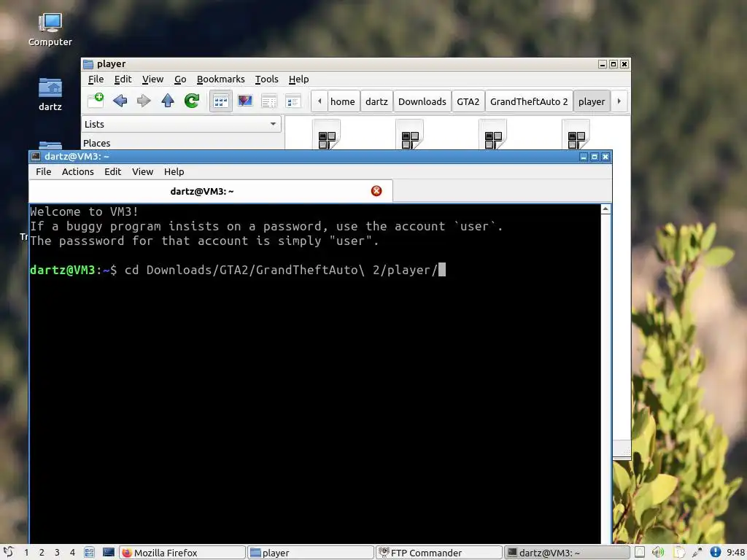Click clipboard tray icon
The image size is (747, 560).
(x=678, y=553)
